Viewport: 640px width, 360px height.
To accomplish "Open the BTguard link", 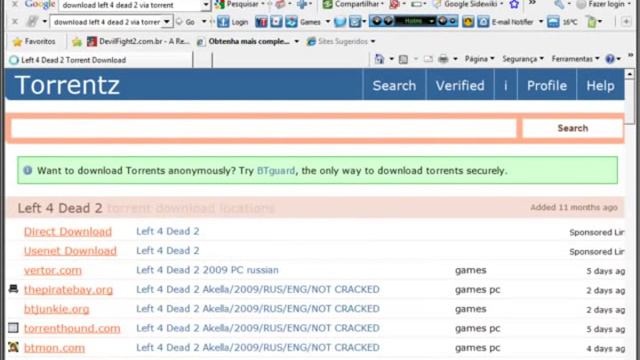I will tap(276, 171).
